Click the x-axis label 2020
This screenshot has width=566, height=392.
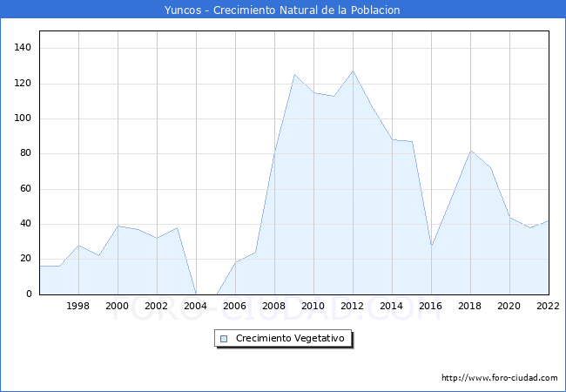click(509, 306)
